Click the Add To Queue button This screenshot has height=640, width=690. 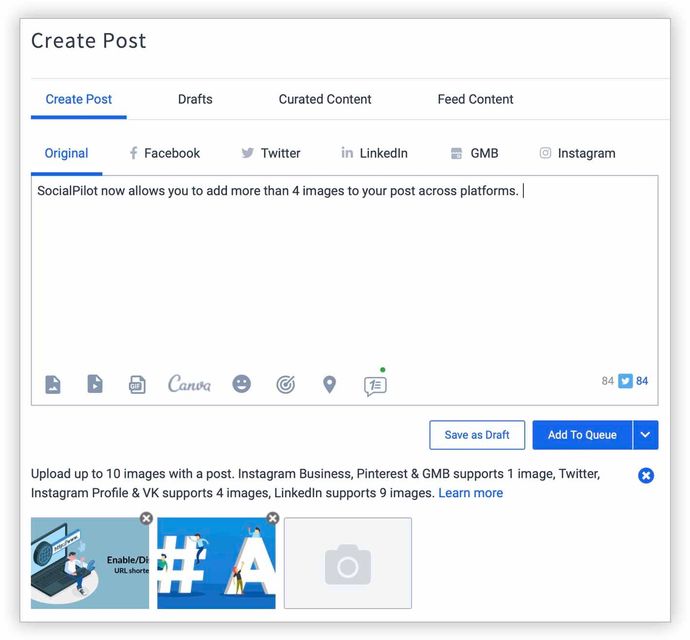pyautogui.click(x=582, y=435)
